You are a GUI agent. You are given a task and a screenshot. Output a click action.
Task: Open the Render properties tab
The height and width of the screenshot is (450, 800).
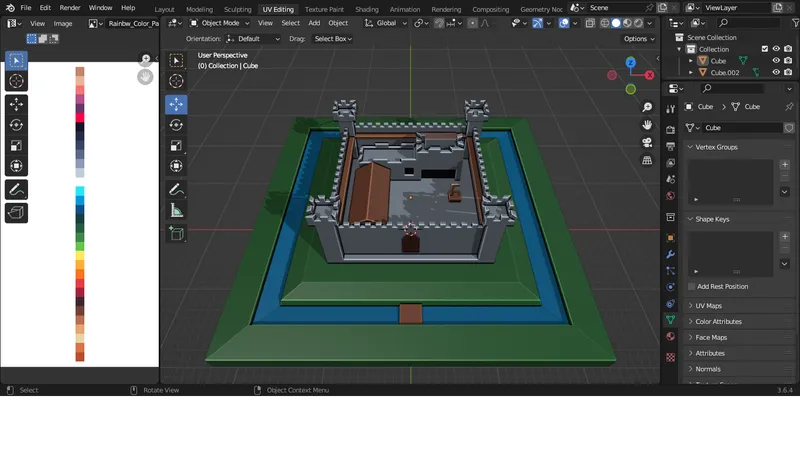click(670, 130)
